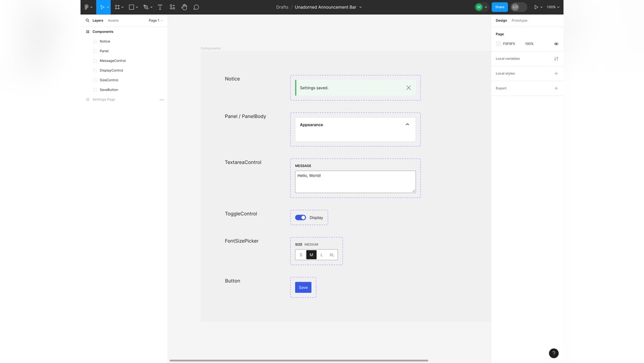
Task: Click the SaveButton layer frame icon
Action: [95, 90]
